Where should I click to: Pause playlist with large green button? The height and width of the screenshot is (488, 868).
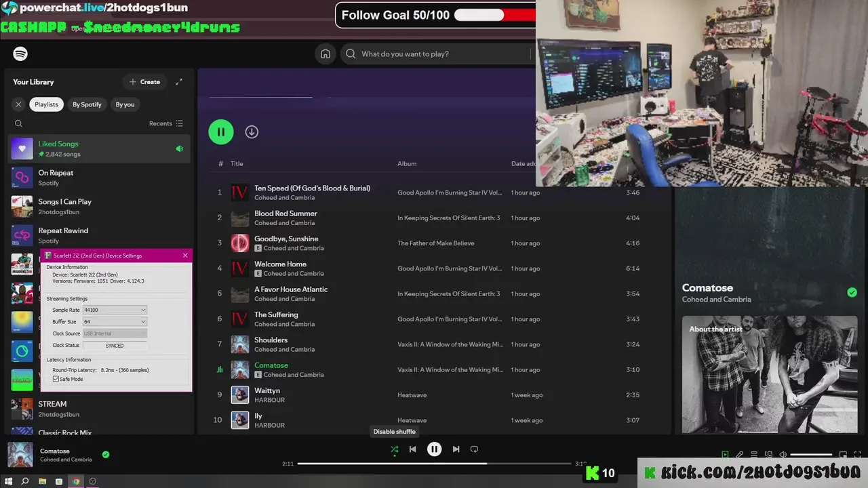(x=221, y=132)
